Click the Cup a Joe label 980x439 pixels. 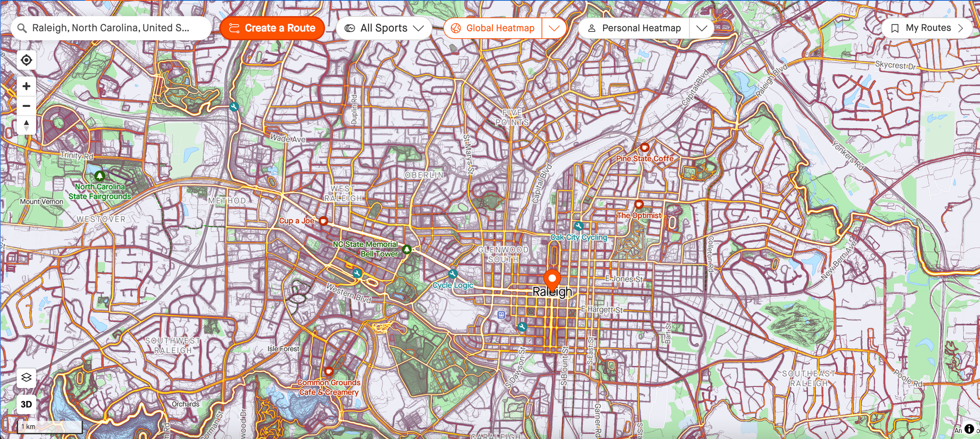[x=297, y=221]
